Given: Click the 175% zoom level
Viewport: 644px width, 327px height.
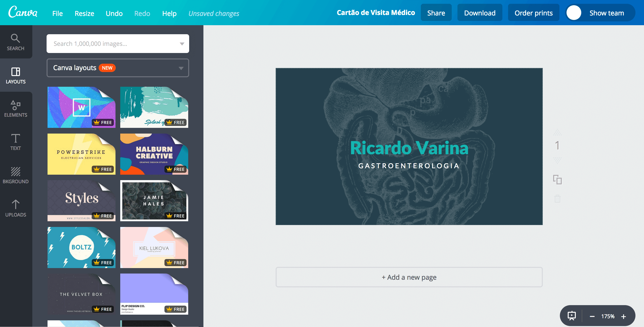Looking at the screenshot, I should (x=608, y=316).
